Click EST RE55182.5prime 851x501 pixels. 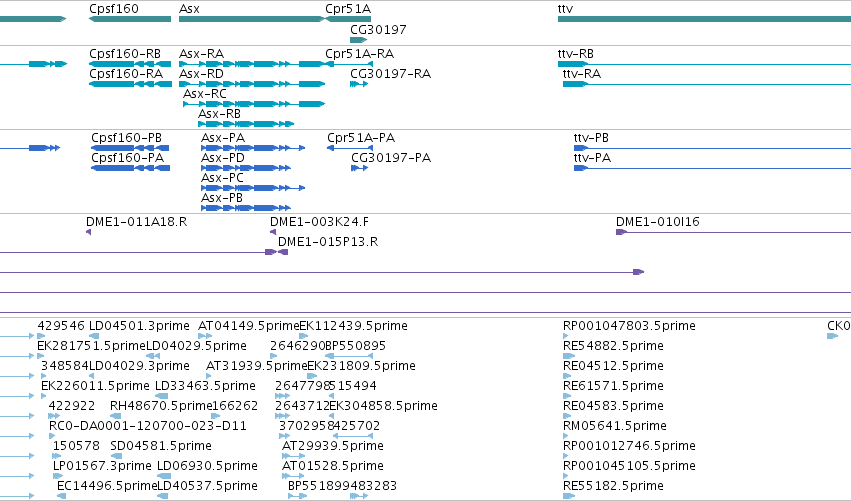(613, 487)
